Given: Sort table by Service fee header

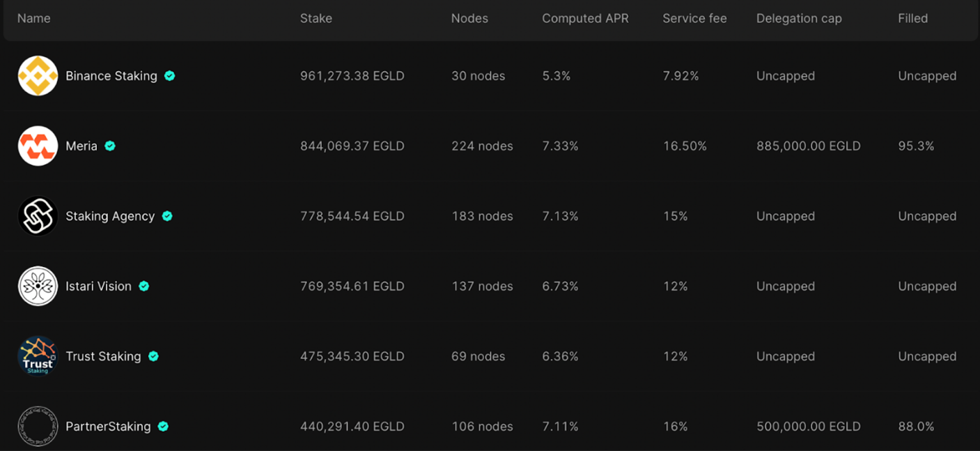Looking at the screenshot, I should tap(694, 19).
